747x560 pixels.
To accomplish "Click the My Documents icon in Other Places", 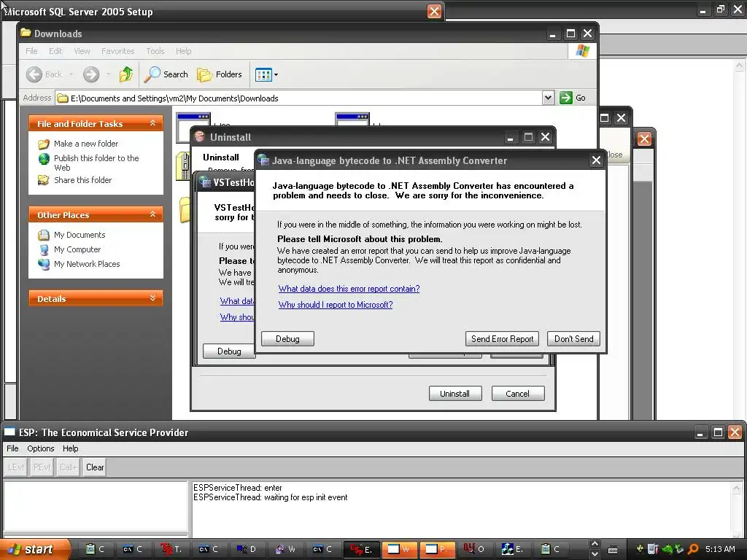I will coord(44,235).
